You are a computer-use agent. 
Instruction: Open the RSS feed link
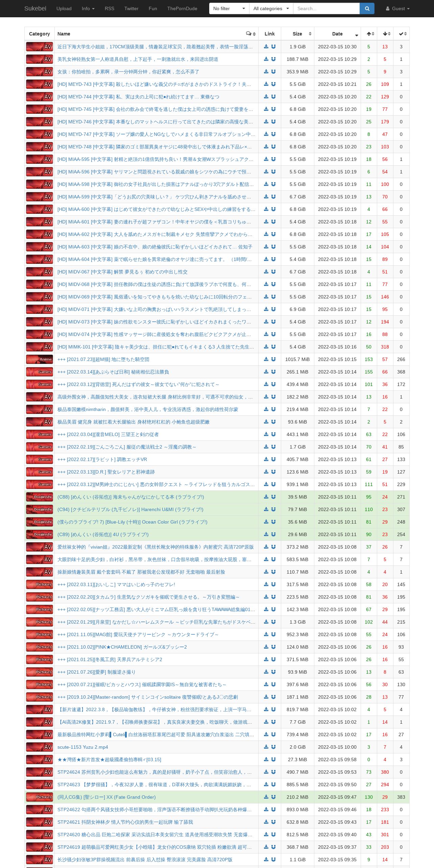click(110, 8)
